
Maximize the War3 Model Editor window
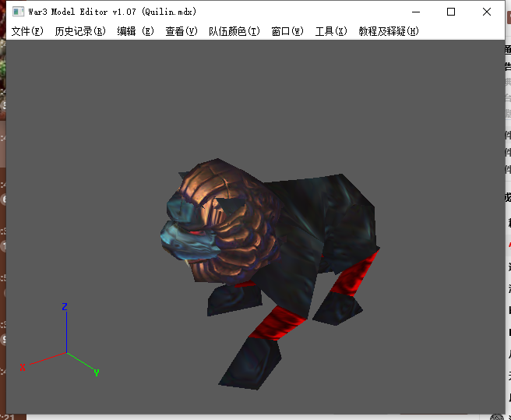[x=451, y=12]
